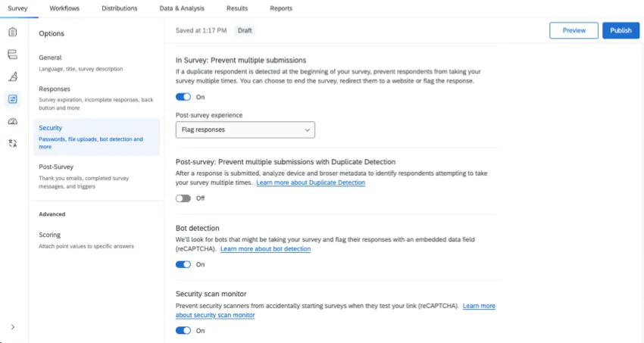This screenshot has width=644, height=343.
Task: Click the Preview button
Action: 574,30
